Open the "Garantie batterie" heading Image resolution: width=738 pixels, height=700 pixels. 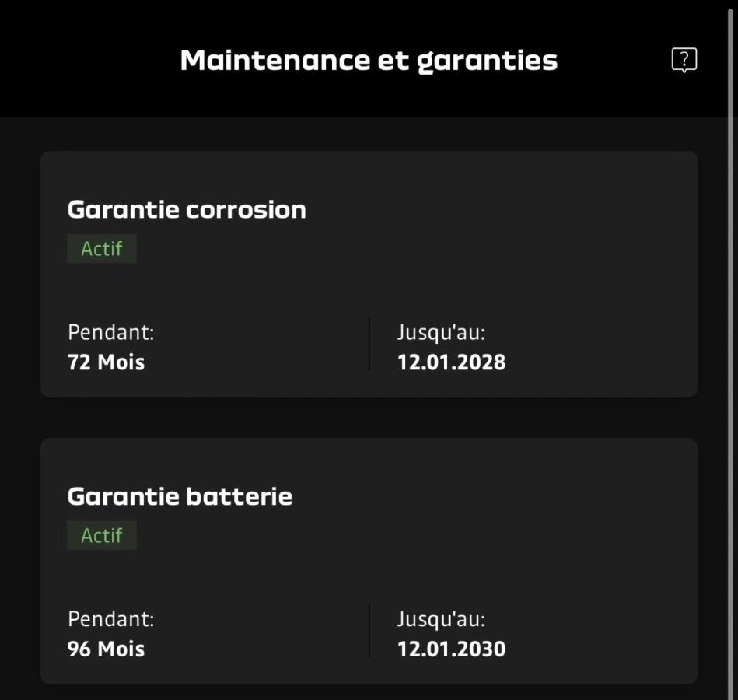[180, 496]
